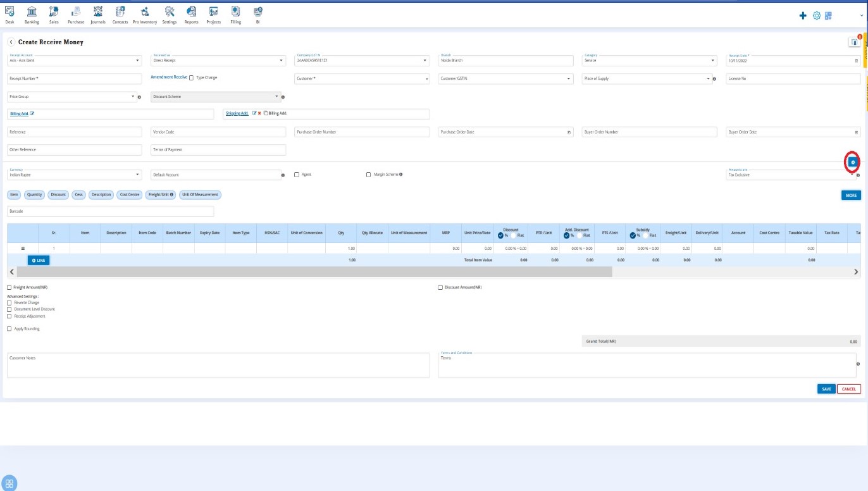Open the Journals module icon
This screenshot has height=491, width=868.
pos(97,11)
